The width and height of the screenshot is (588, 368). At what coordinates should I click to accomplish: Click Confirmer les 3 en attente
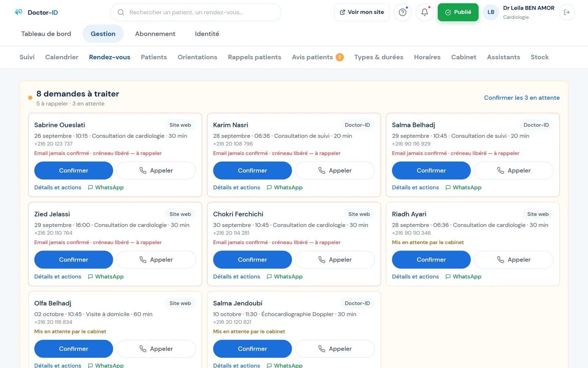pos(522,98)
